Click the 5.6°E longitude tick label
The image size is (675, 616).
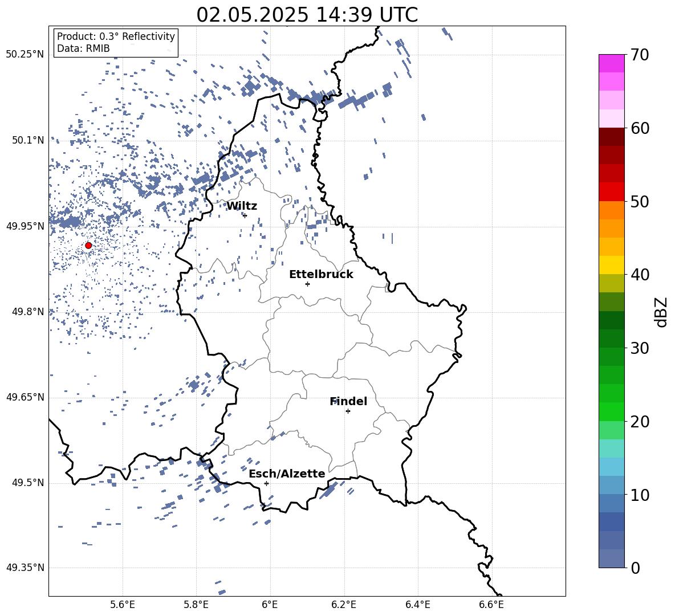(x=123, y=605)
